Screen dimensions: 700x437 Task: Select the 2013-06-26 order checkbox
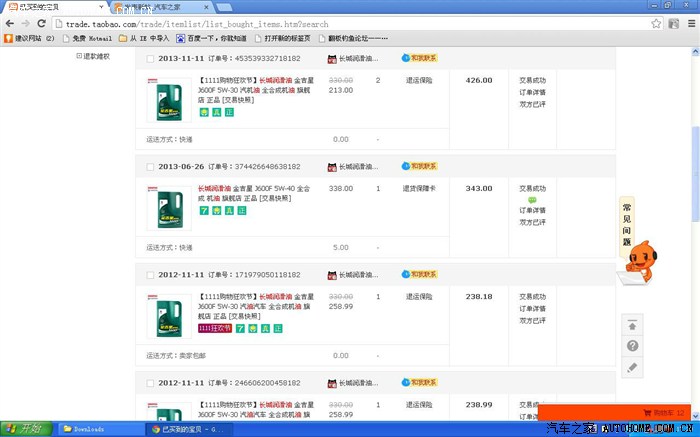pyautogui.click(x=150, y=167)
